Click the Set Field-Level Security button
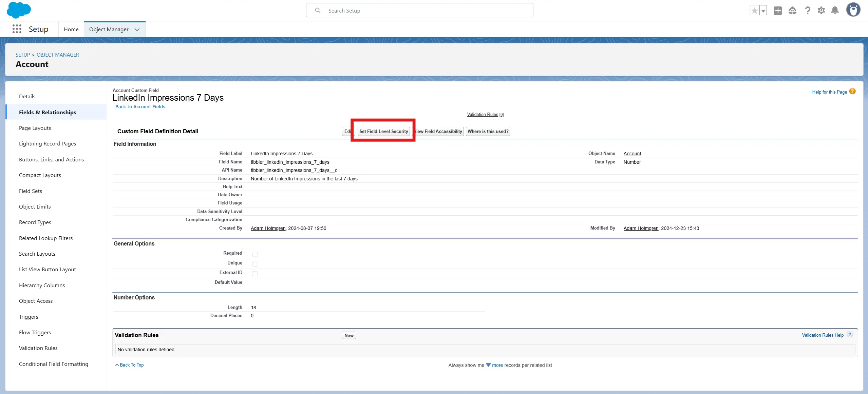Image resolution: width=868 pixels, height=394 pixels. (383, 132)
